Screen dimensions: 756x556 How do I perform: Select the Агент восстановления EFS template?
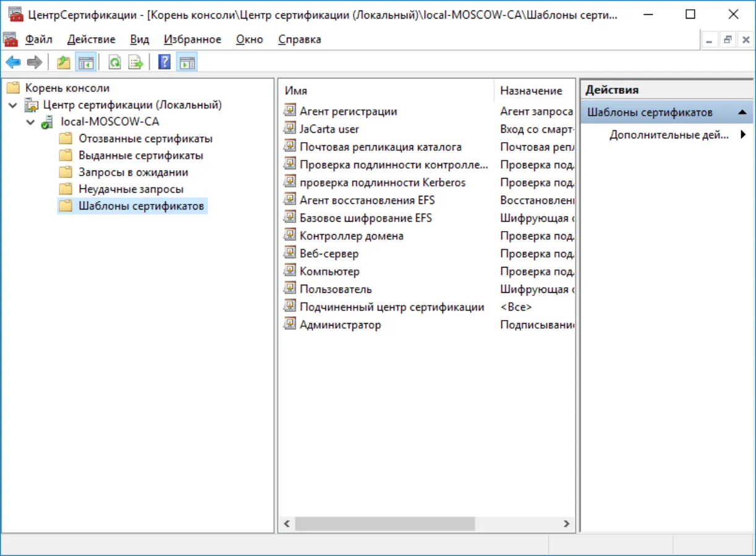tap(367, 200)
